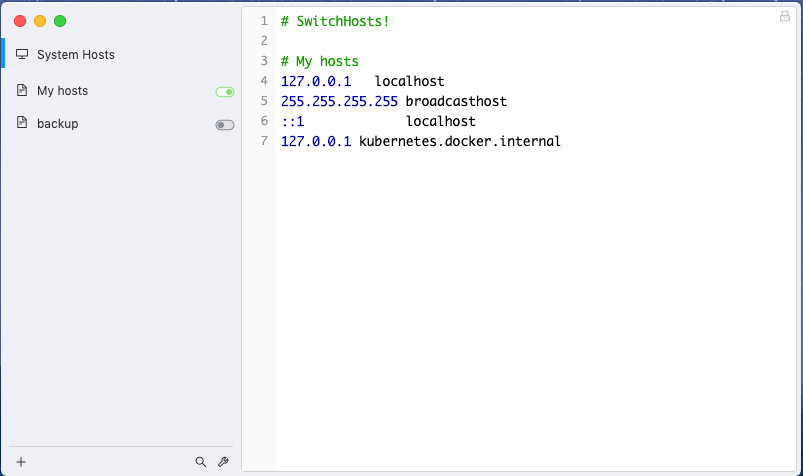
Task: Click 'broadcasthost' on line 5
Action: click(456, 101)
